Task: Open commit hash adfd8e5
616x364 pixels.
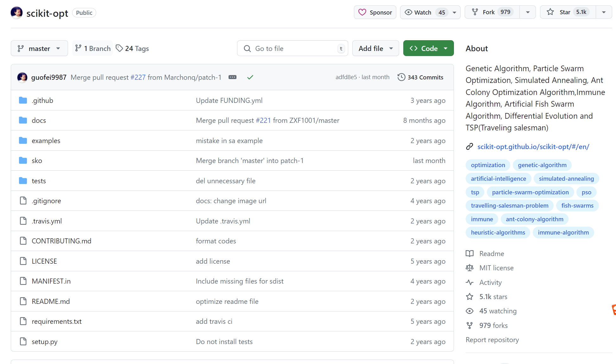Action: pos(346,77)
